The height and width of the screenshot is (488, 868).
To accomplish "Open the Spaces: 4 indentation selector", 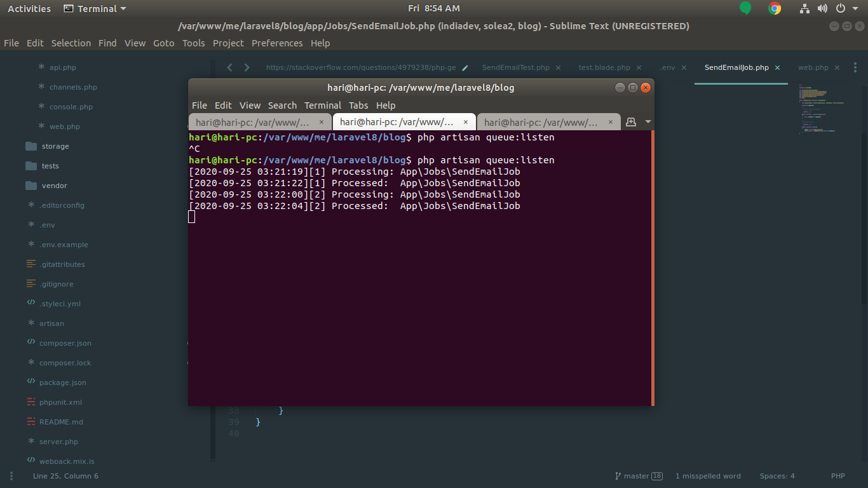I will tap(776, 476).
